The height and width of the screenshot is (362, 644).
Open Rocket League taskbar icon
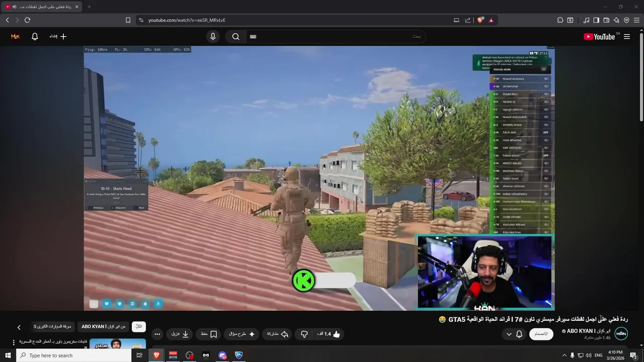[239, 355]
